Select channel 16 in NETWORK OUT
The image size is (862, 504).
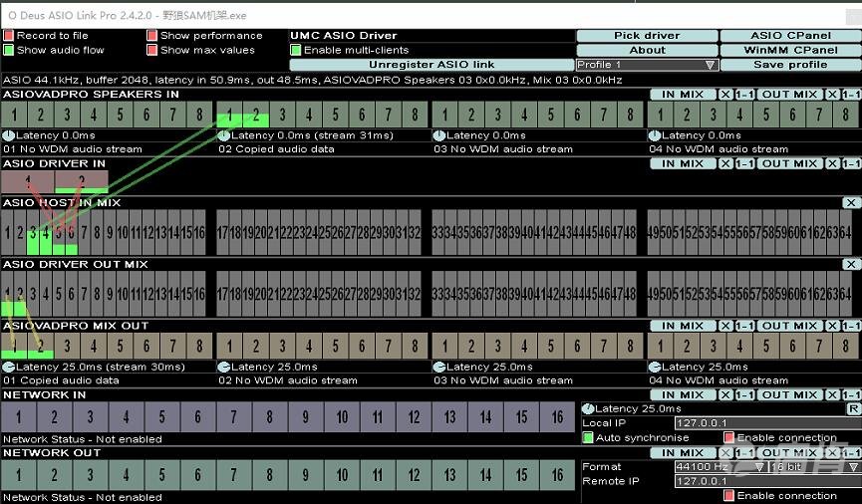coord(557,475)
